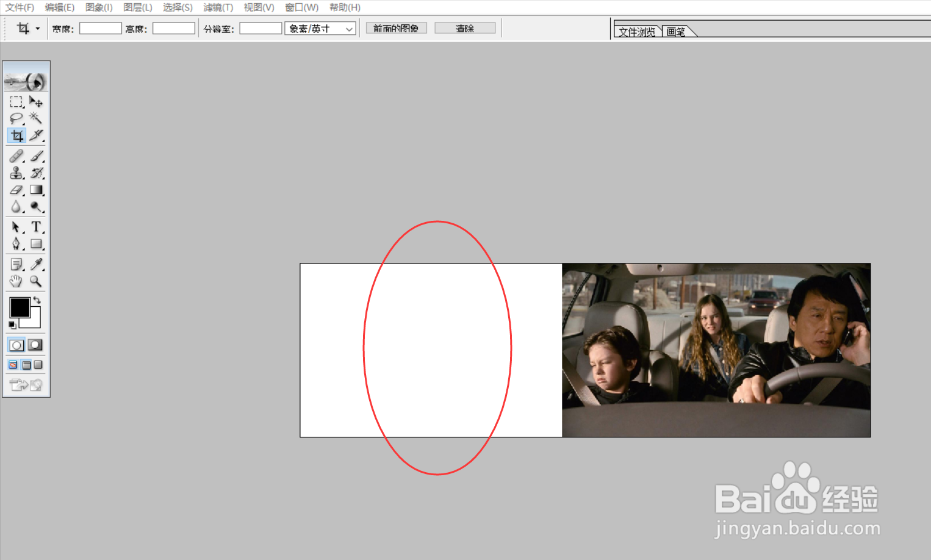
Task: Select the Magic Wand tool
Action: tap(36, 118)
